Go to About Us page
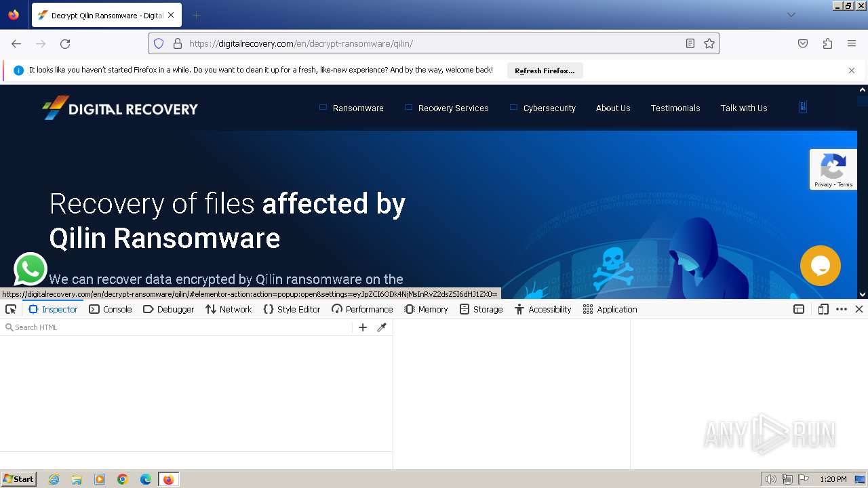The height and width of the screenshot is (488, 868). 613,108
